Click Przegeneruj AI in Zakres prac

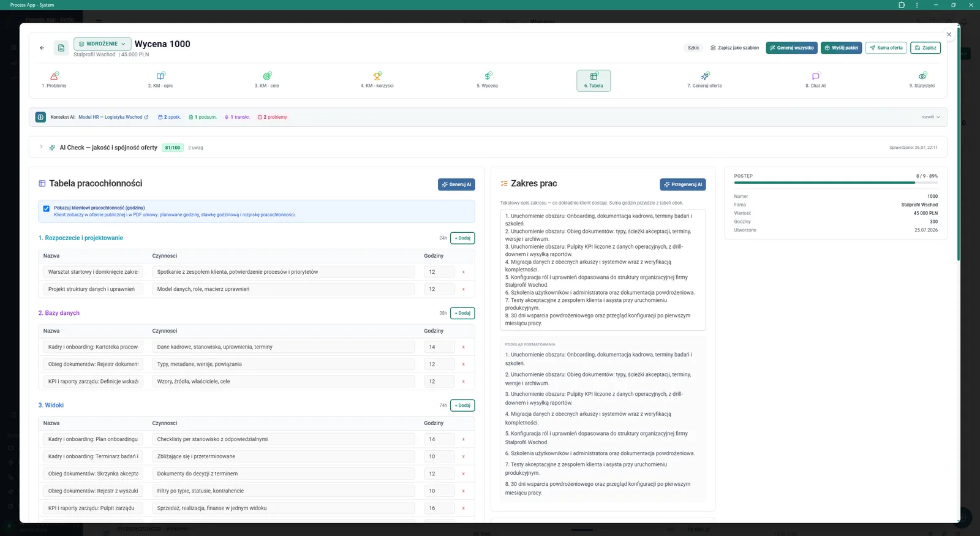(683, 184)
